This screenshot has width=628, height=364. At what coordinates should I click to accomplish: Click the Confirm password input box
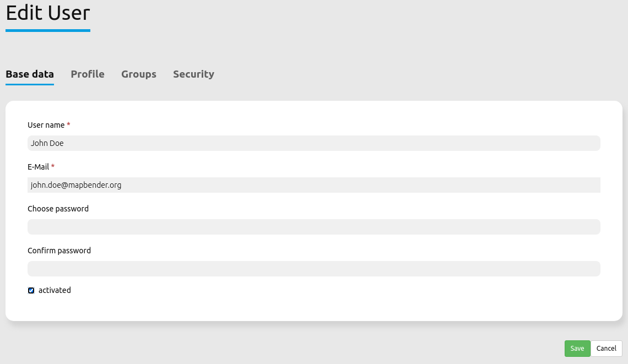click(314, 269)
